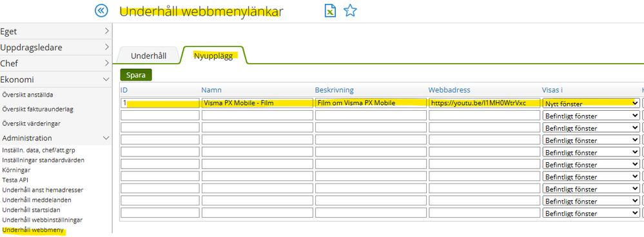Viewport: 644px width, 237px height.
Task: Open Underhåll meddelanden
Action: [x=37, y=200]
